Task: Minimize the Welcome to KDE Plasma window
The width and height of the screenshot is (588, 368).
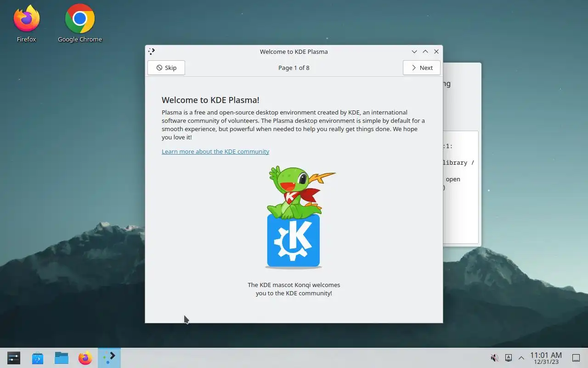Action: click(x=414, y=52)
